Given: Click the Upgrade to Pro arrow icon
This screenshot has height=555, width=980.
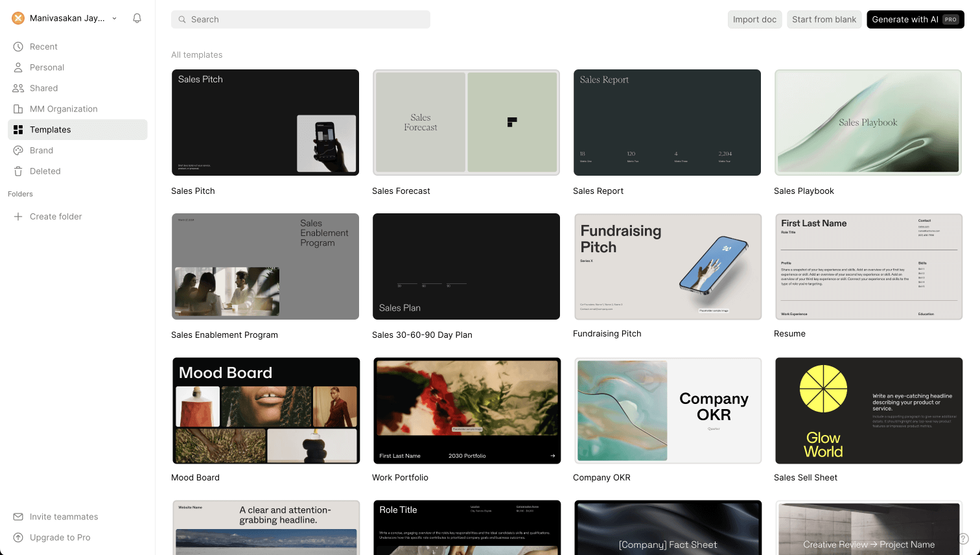Looking at the screenshot, I should pyautogui.click(x=18, y=537).
